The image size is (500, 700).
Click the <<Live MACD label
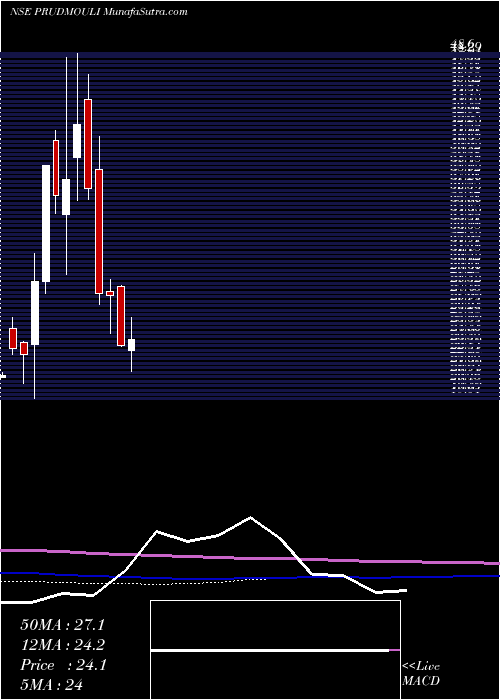pyautogui.click(x=421, y=673)
